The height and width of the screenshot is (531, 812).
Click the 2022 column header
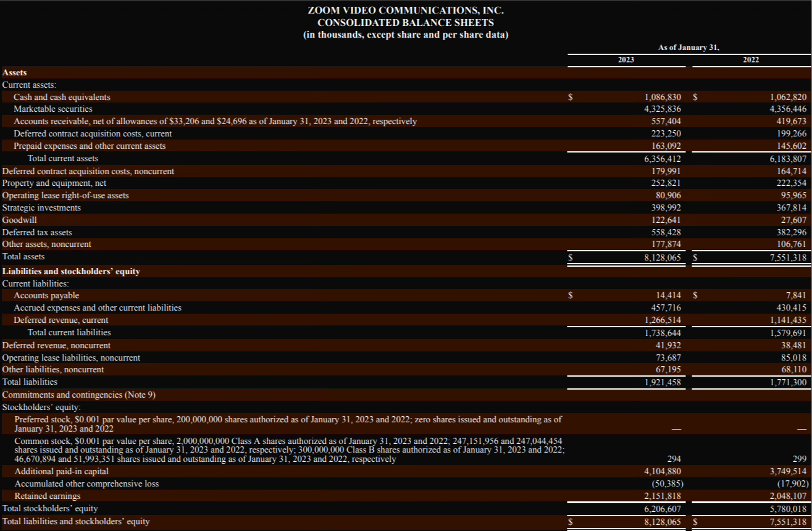point(751,60)
